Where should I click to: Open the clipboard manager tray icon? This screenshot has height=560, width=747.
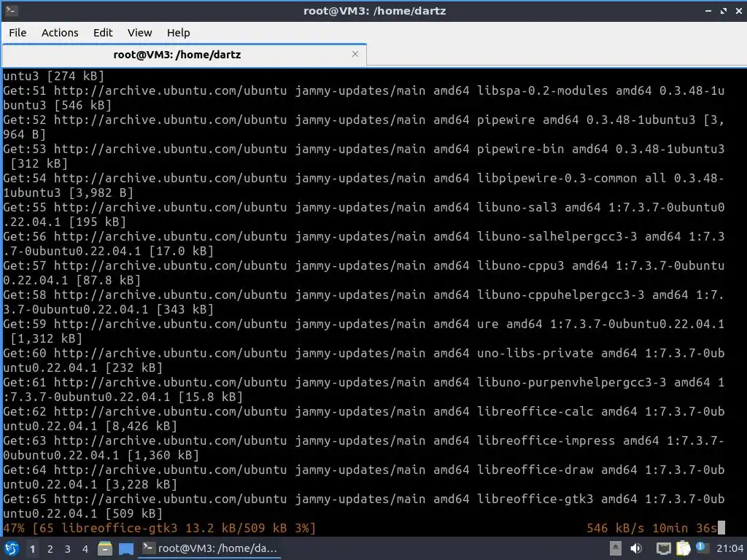pos(683,548)
